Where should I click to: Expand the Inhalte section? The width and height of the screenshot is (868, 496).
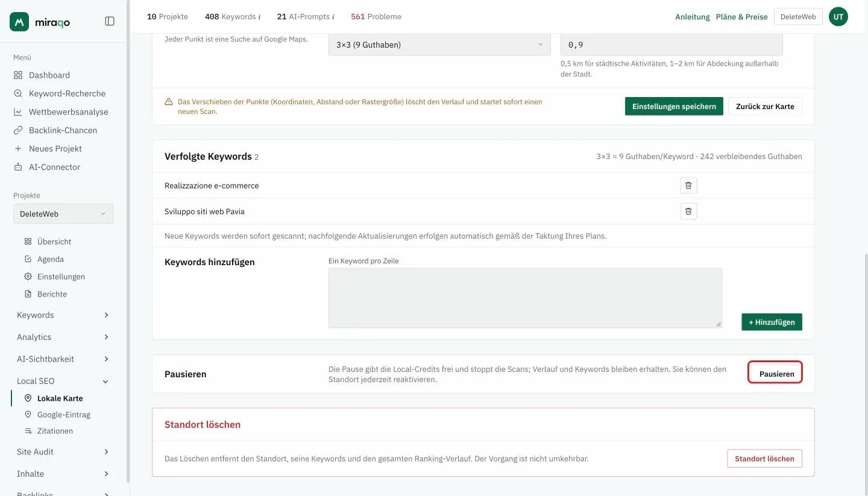(x=63, y=474)
